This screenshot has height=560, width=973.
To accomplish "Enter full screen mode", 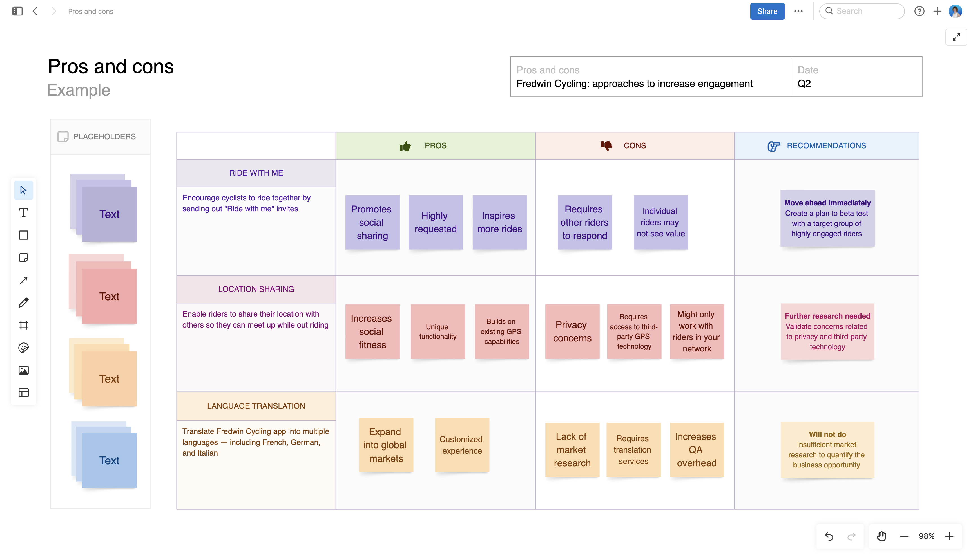I will point(956,37).
